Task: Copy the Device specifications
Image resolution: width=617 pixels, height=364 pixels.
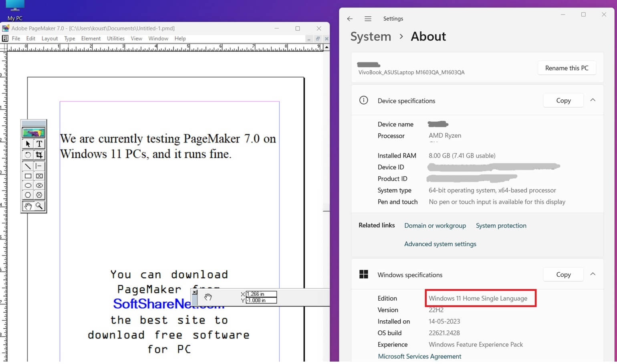Action: click(563, 101)
